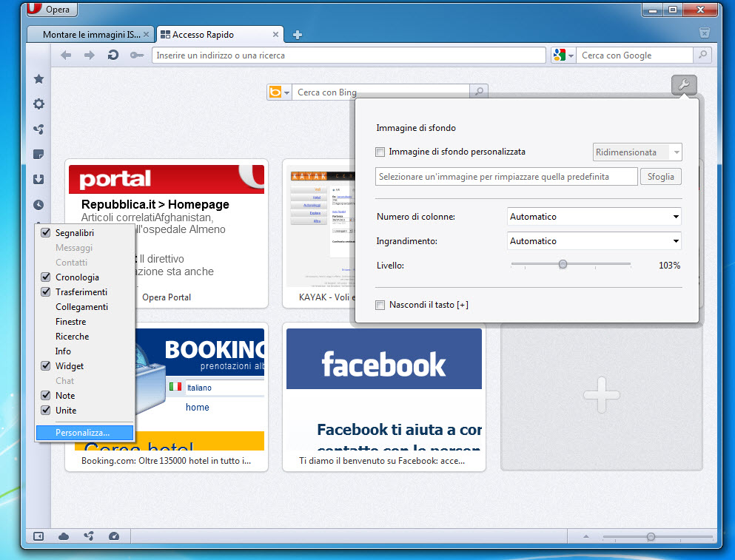The height and width of the screenshot is (560, 735).
Task: Select Personalizza... from the context menu
Action: pos(82,433)
